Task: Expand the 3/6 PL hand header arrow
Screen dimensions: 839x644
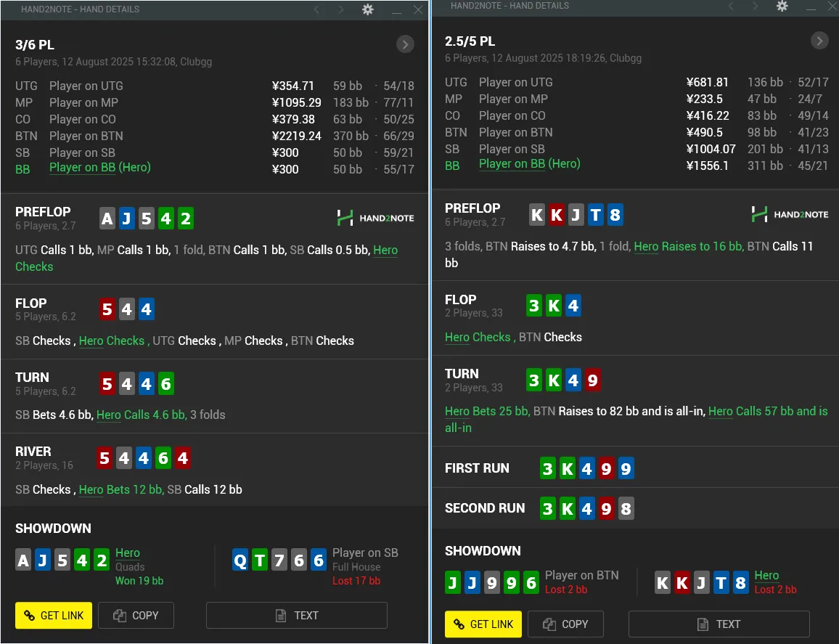Action: pyautogui.click(x=405, y=44)
